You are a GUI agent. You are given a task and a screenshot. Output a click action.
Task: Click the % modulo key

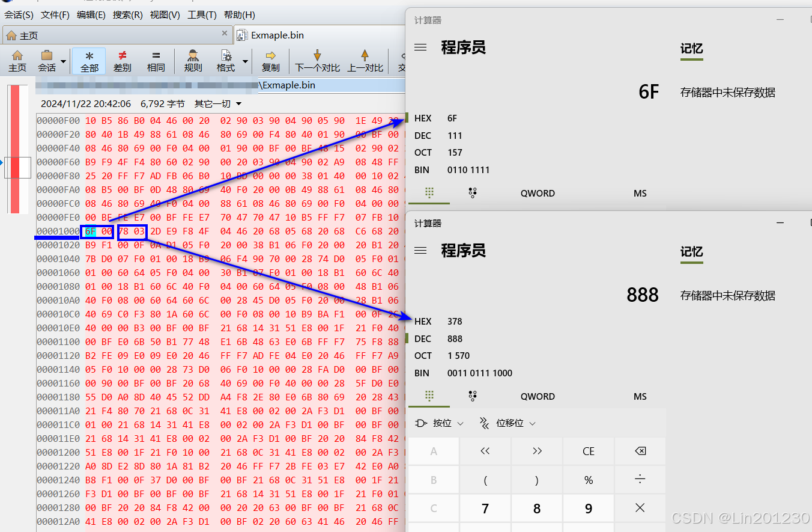coord(589,480)
